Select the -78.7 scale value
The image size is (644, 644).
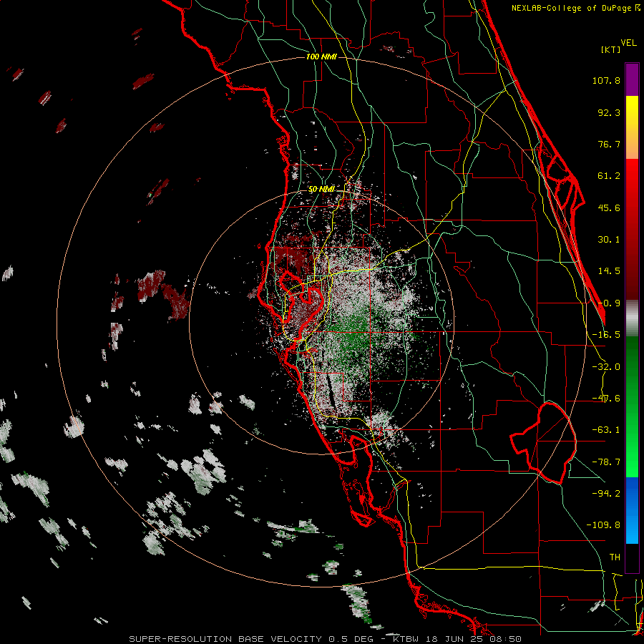[606, 462]
